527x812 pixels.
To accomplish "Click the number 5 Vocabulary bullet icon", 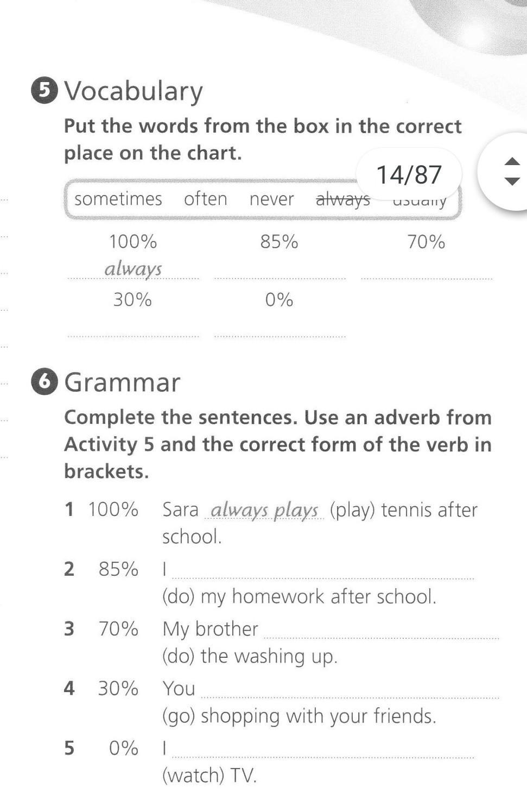I will click(45, 91).
